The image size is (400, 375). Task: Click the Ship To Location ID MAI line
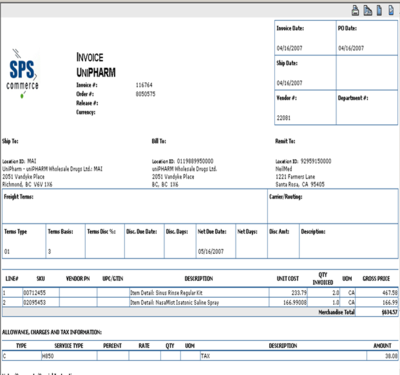click(19, 161)
